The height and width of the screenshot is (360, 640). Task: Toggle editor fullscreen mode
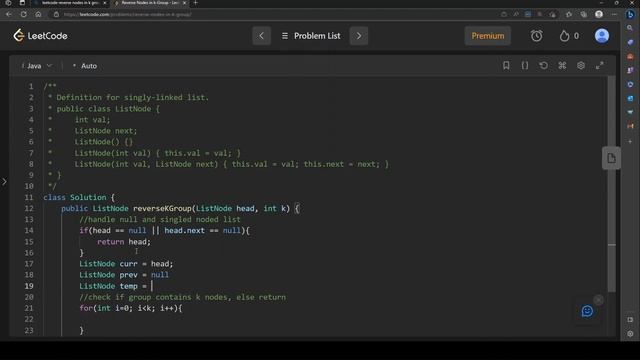(x=600, y=65)
